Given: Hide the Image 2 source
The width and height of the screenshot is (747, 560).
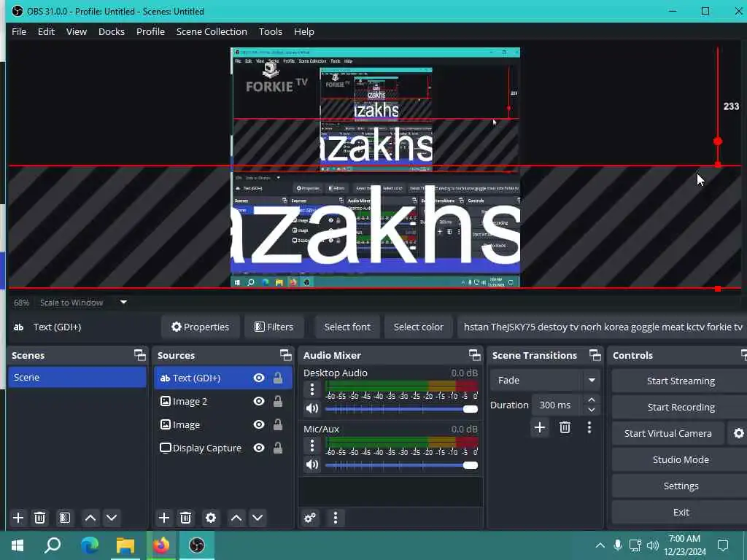Looking at the screenshot, I should click(259, 402).
